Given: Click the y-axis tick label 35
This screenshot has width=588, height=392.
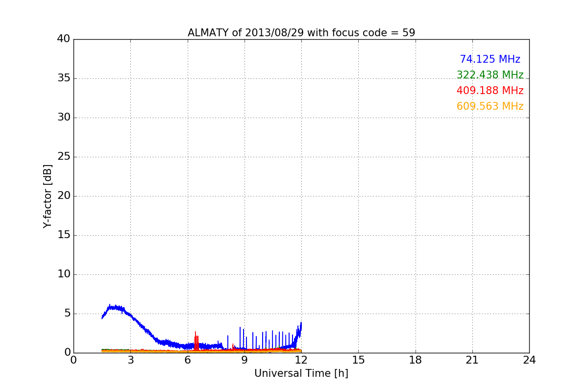Looking at the screenshot, I should point(64,78).
